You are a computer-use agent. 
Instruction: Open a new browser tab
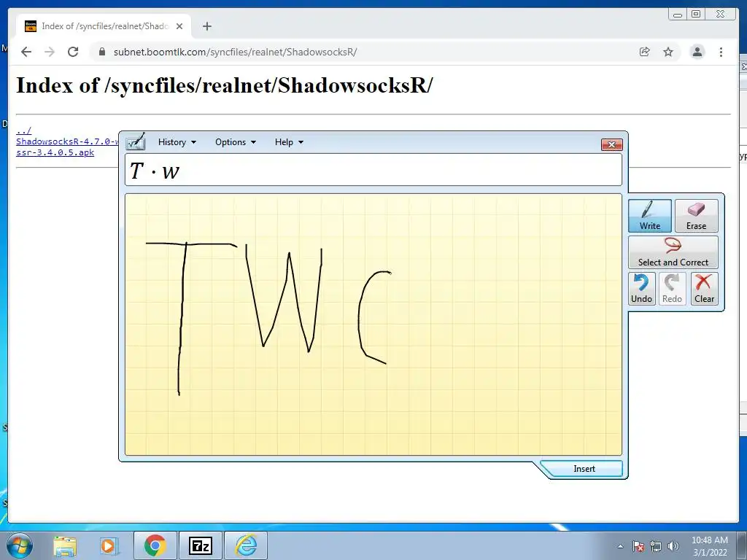click(206, 26)
